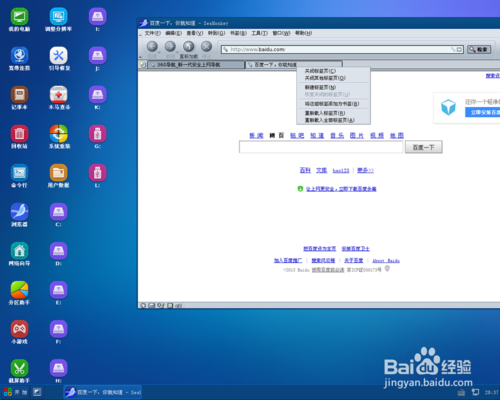Select the 小游戏 gamepad desktop icon
Image resolution: width=500 pixels, height=400 pixels.
pyautogui.click(x=19, y=332)
